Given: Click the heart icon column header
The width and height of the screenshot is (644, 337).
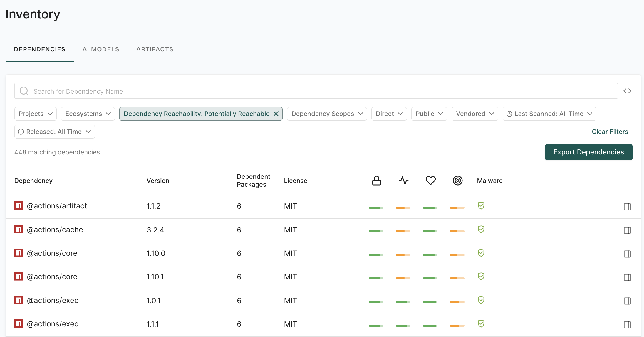Looking at the screenshot, I should pos(430,181).
